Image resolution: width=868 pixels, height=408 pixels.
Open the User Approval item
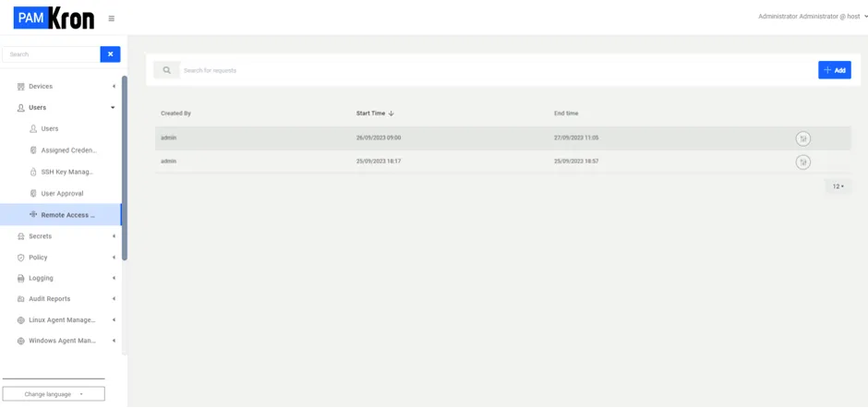tap(61, 193)
